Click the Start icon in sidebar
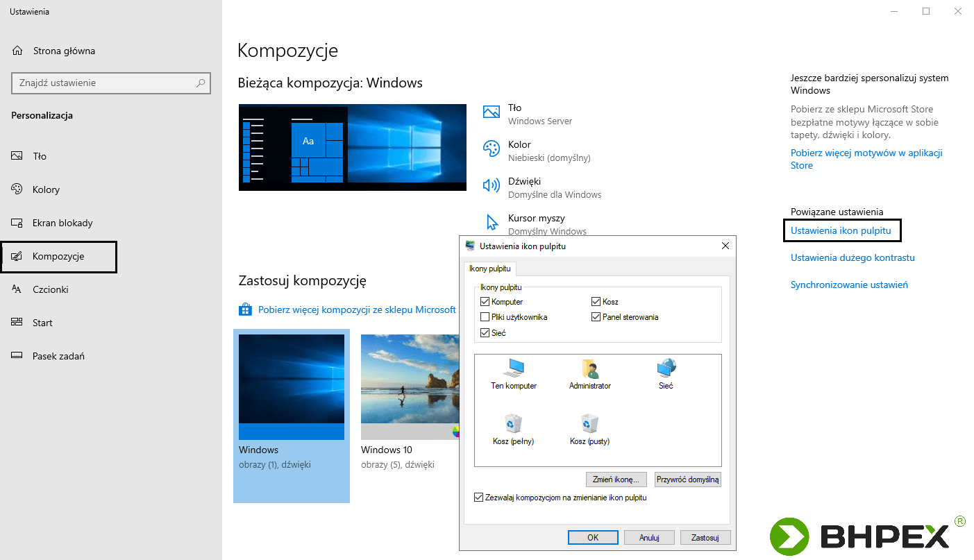 click(x=17, y=323)
